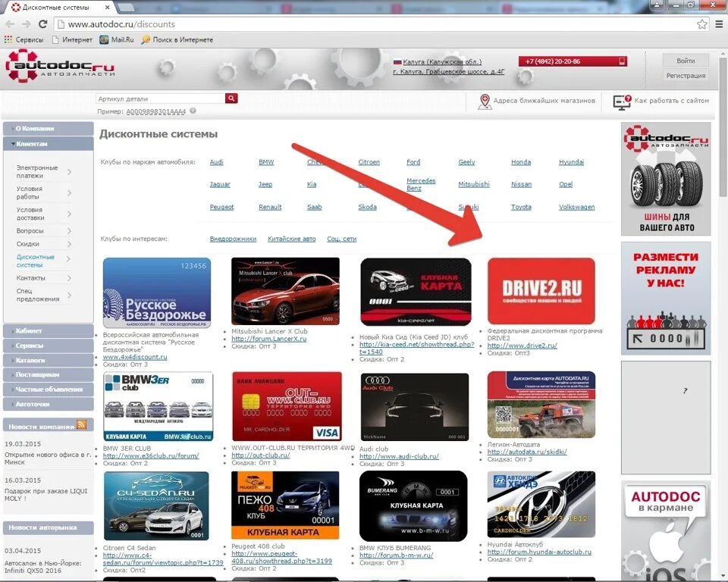Click the Шины для вашего авто banner
The height and width of the screenshot is (582, 728).
tap(666, 179)
